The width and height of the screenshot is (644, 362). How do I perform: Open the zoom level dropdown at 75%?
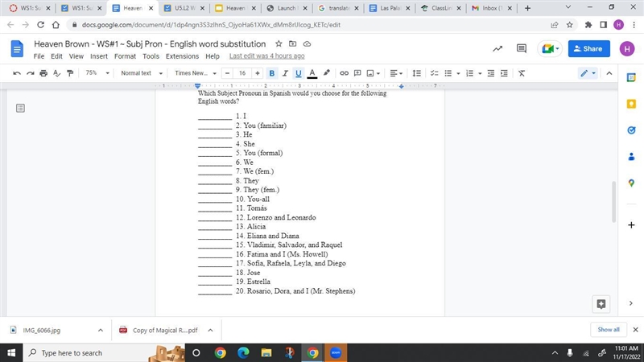97,73
